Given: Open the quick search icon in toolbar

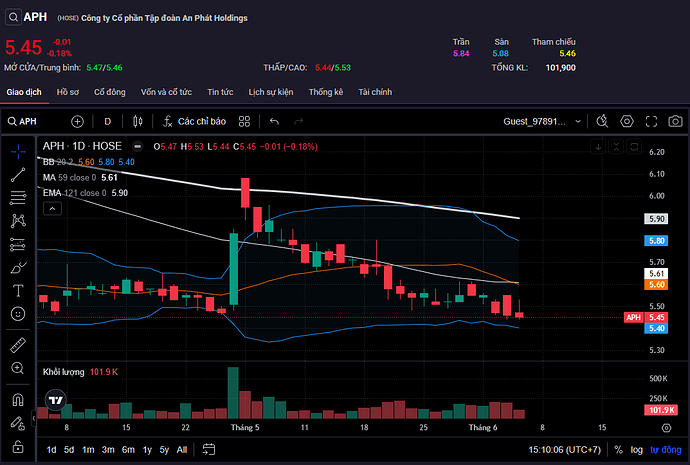Looking at the screenshot, I should click(602, 121).
